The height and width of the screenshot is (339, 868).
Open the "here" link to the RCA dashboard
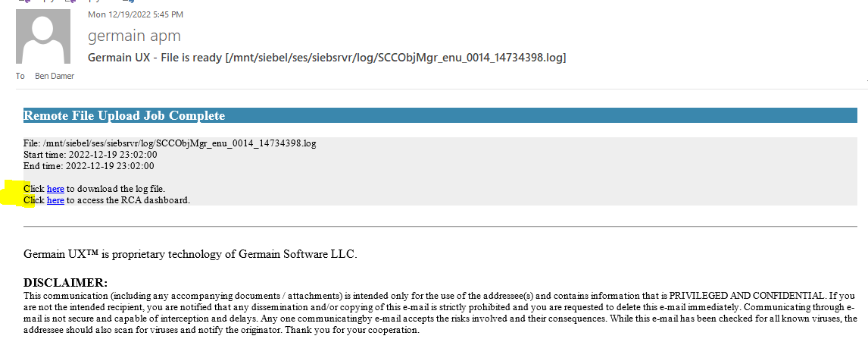[55, 200]
